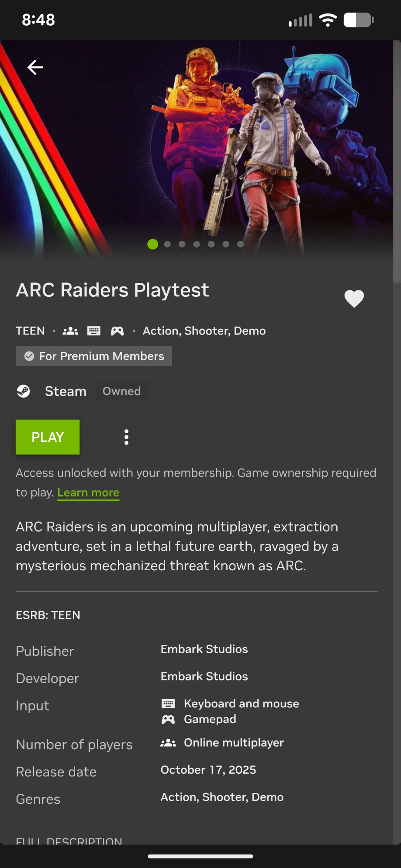Jump to the last carousel dot
This screenshot has height=868, width=401.
240,244
